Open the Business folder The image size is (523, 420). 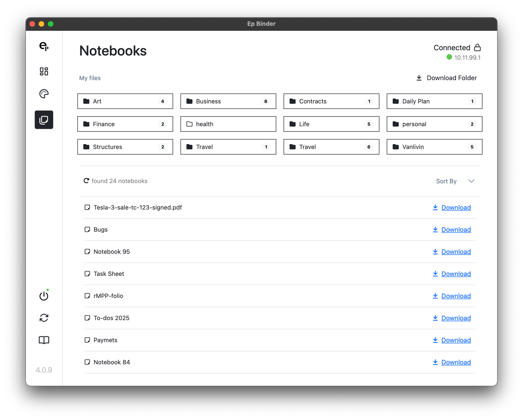coord(228,101)
